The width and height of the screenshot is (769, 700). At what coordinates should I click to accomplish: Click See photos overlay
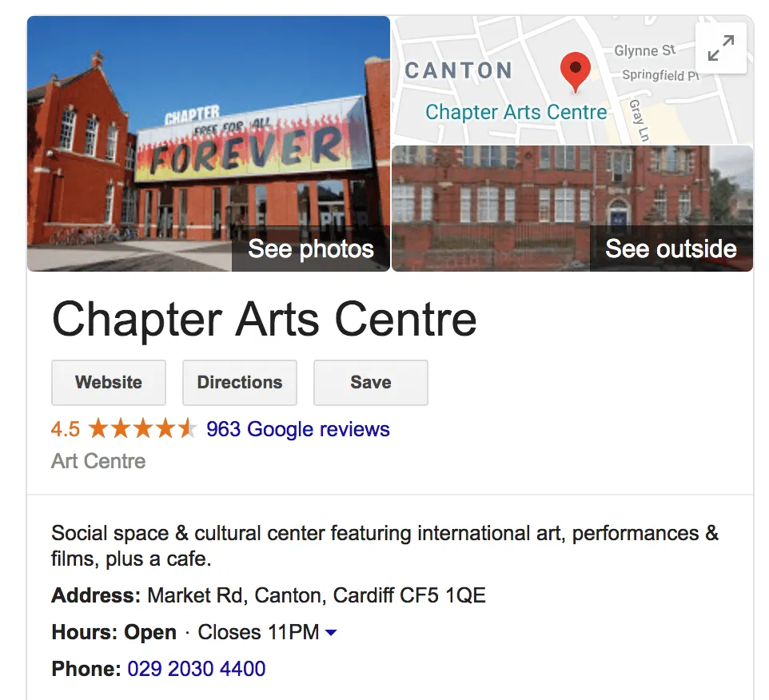[x=310, y=249]
